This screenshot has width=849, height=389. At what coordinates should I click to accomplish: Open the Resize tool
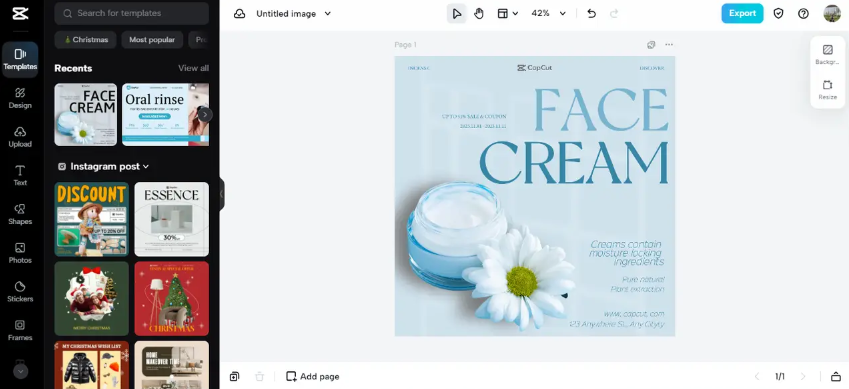click(827, 90)
